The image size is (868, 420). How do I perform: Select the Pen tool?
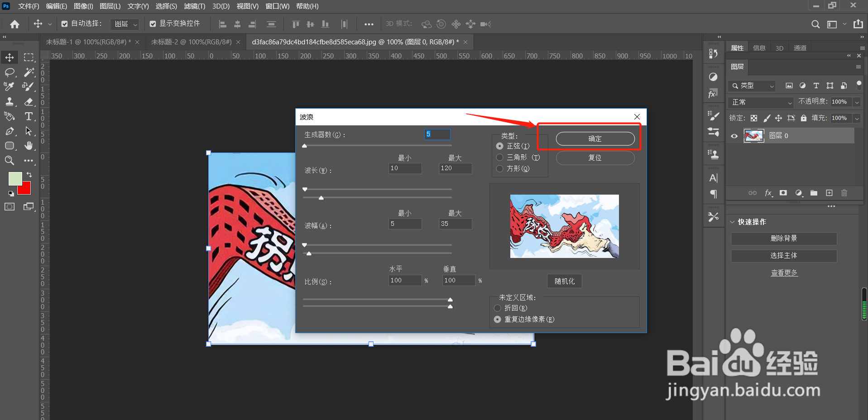pos(10,131)
